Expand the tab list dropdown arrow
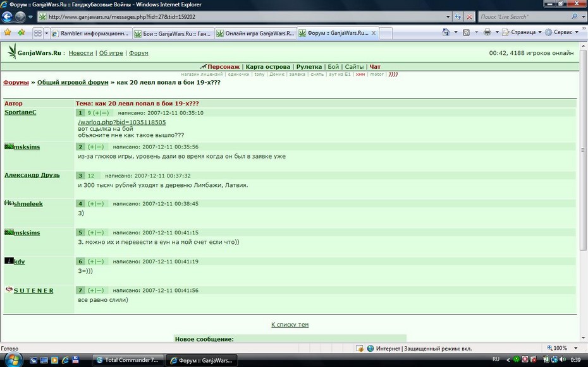 pyautogui.click(x=47, y=33)
